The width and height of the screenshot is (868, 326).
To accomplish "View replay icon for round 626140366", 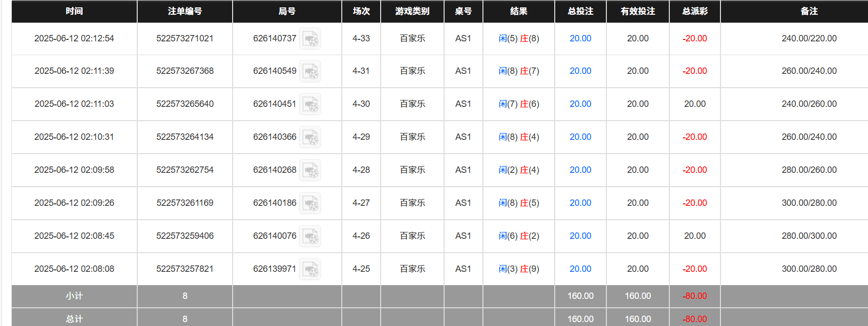I will pyautogui.click(x=310, y=137).
